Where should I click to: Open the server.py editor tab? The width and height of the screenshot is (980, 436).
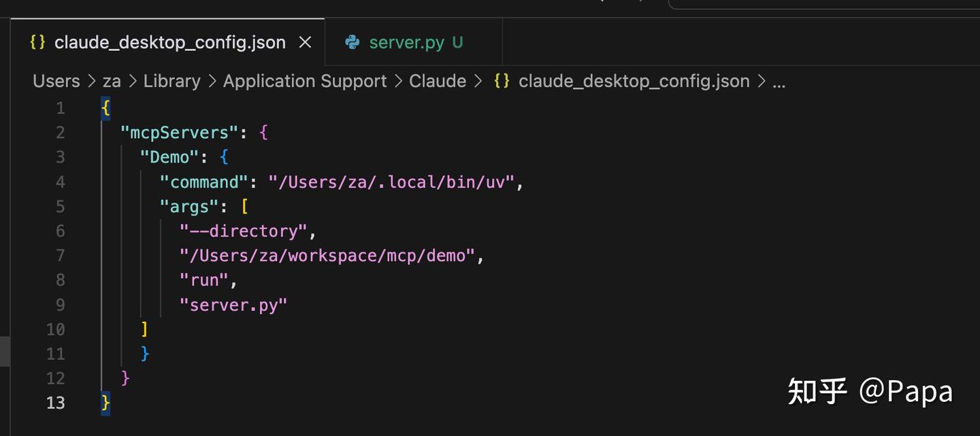tap(414, 42)
